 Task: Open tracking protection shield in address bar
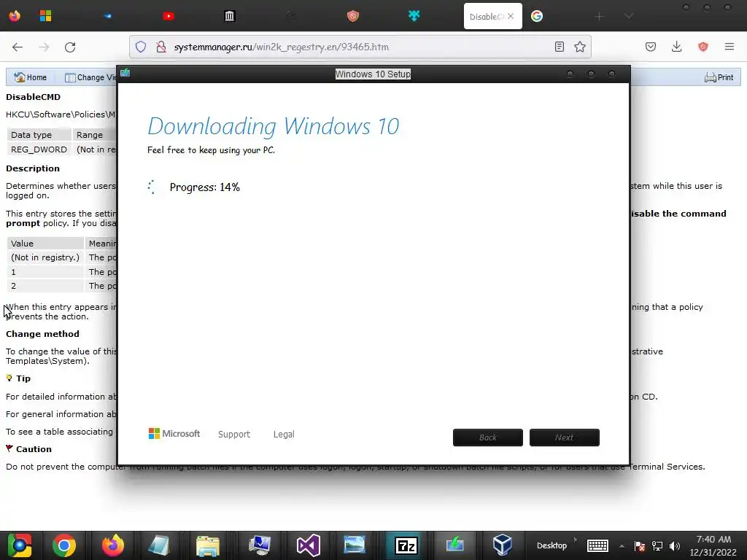pos(141,47)
